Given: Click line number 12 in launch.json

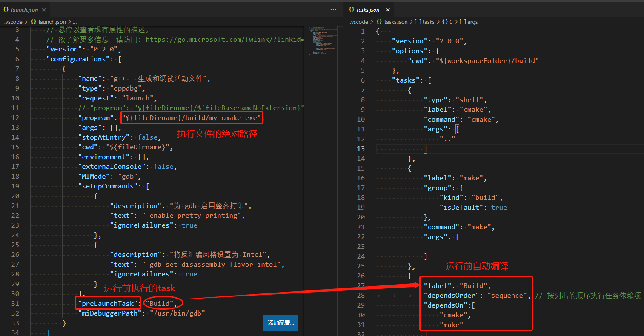Looking at the screenshot, I should pos(15,117).
